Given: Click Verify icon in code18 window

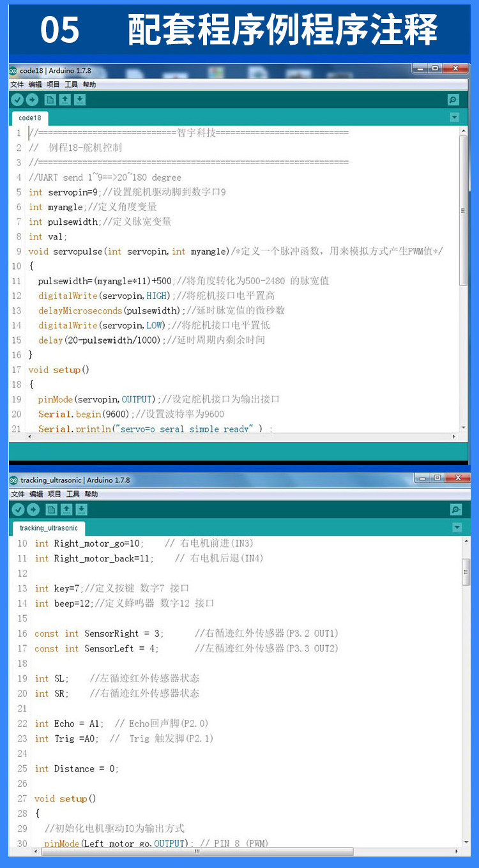Looking at the screenshot, I should [17, 100].
